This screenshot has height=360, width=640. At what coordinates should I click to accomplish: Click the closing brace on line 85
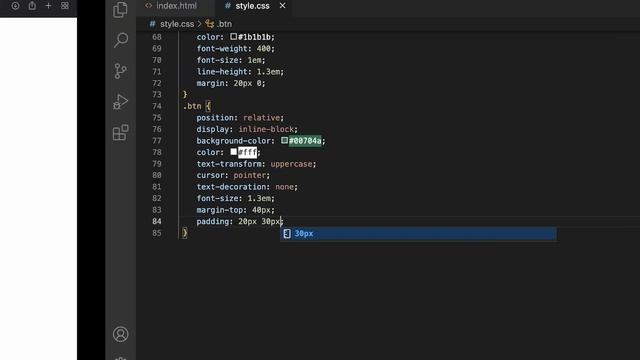(x=185, y=233)
